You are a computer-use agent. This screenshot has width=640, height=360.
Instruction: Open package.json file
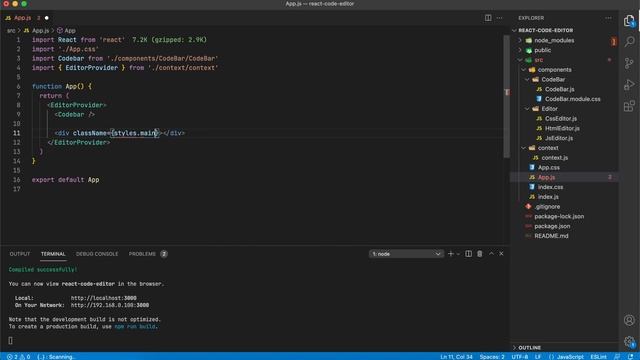point(552,227)
